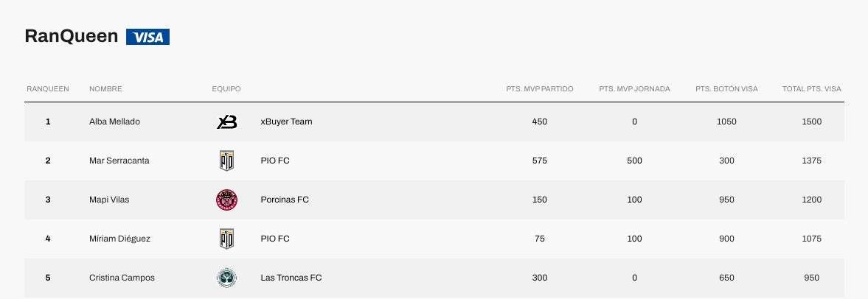Open Cristina Campos player entry
868x299 pixels.
(122, 278)
